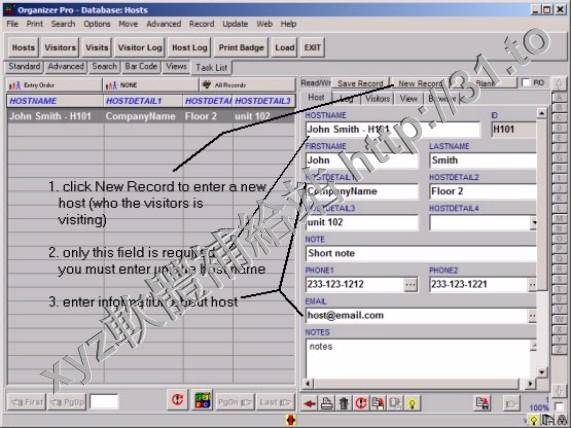This screenshot has height=428, width=571.
Task: Select the John Smith - H101 row
Action: [150, 116]
